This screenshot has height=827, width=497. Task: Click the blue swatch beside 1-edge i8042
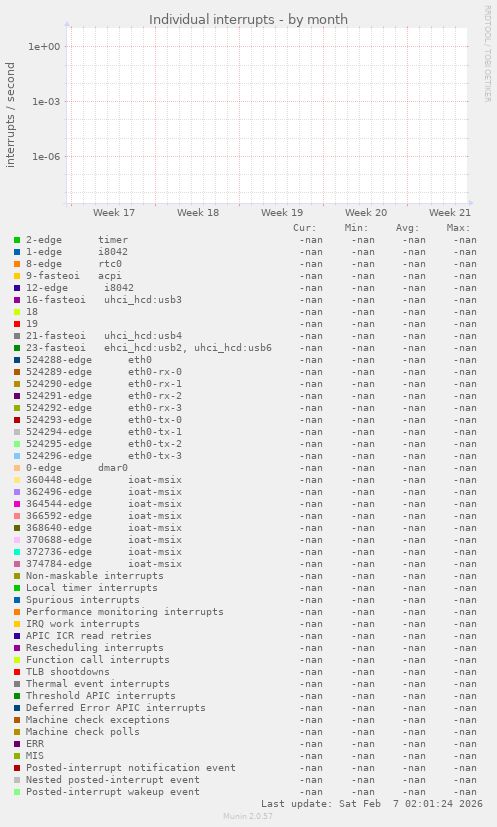click(x=17, y=252)
